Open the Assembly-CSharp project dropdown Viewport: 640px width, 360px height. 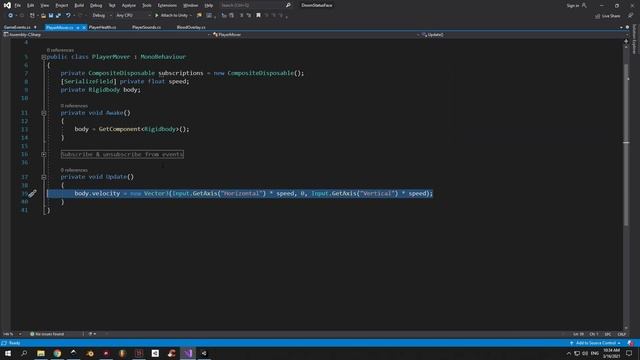point(107,35)
